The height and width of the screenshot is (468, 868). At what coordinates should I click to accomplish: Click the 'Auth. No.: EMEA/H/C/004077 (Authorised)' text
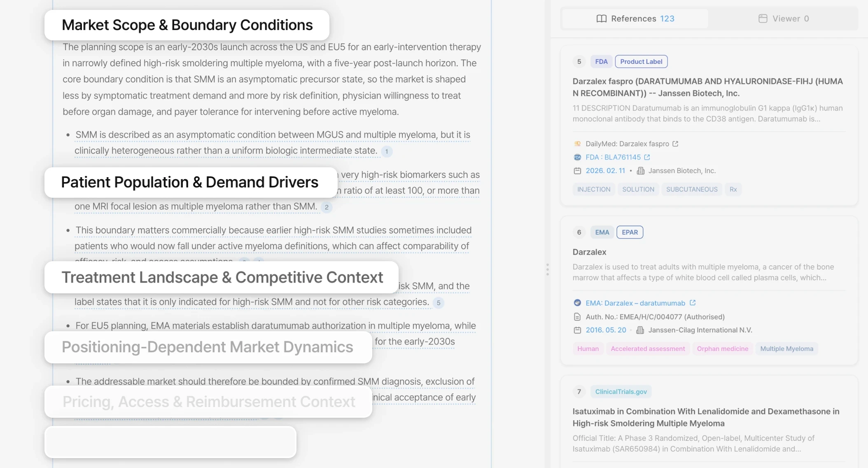tap(655, 317)
